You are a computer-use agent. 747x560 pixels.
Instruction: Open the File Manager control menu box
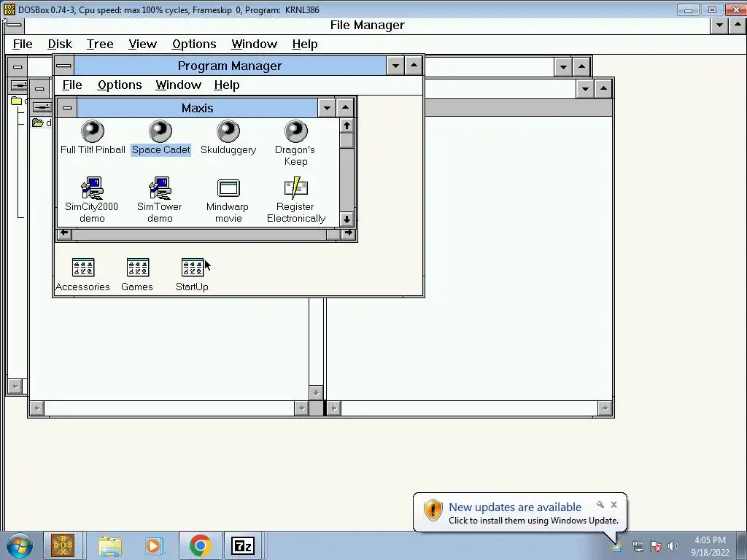[x=15, y=26]
